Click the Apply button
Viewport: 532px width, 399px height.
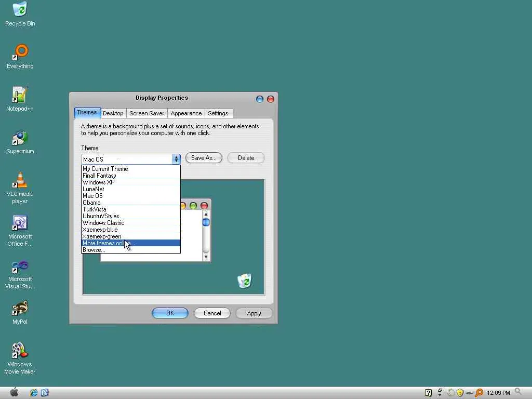click(x=254, y=313)
